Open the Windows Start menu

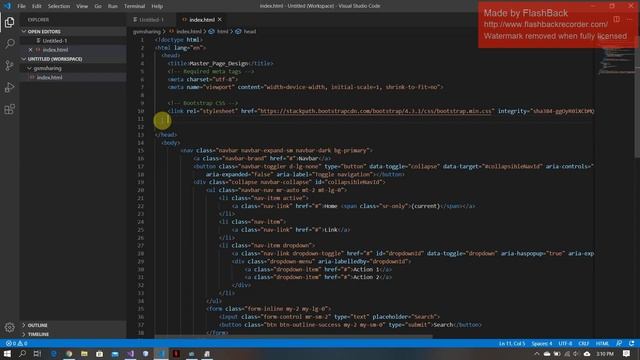tap(7, 354)
